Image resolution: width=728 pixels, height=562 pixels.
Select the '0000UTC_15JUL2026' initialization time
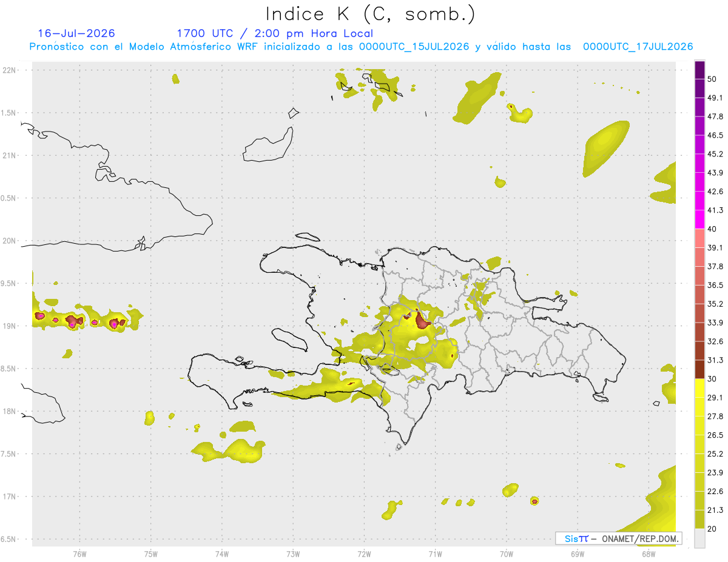tap(414, 47)
